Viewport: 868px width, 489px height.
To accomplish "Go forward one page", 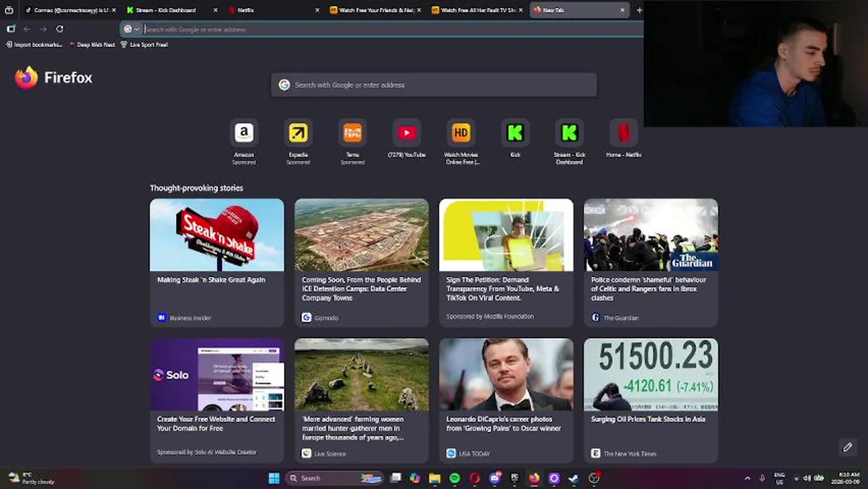I will tap(43, 29).
